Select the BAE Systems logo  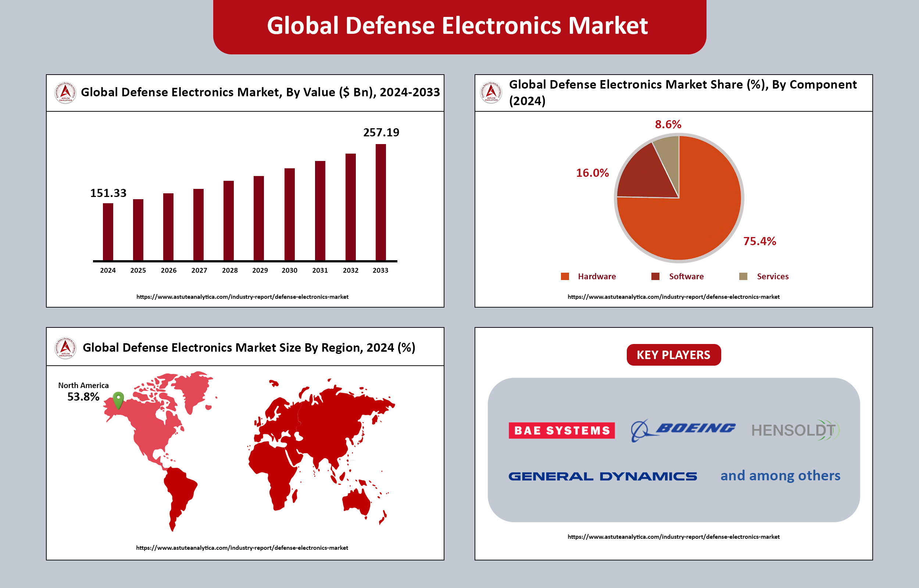point(562,430)
